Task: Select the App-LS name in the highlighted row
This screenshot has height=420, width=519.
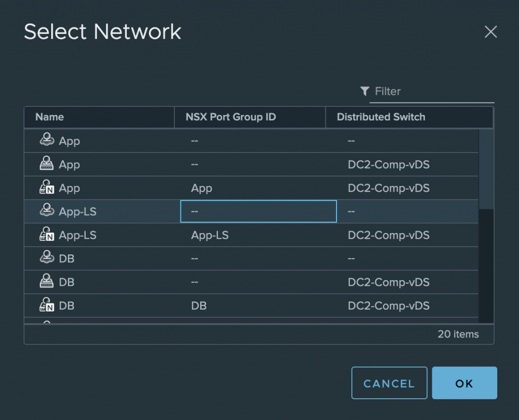Action: click(78, 211)
